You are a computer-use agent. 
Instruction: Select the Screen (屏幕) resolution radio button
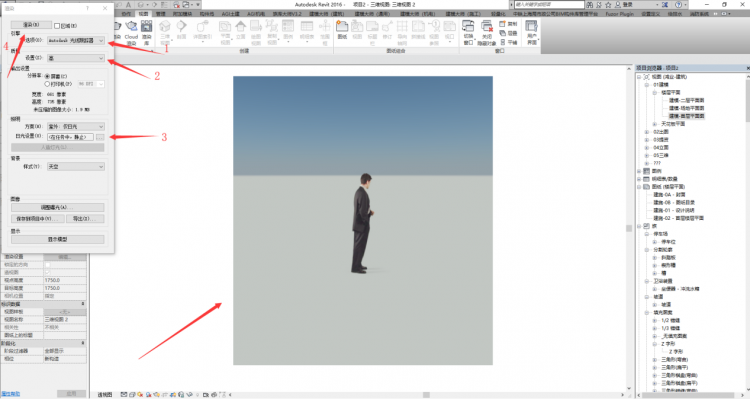click(x=47, y=76)
